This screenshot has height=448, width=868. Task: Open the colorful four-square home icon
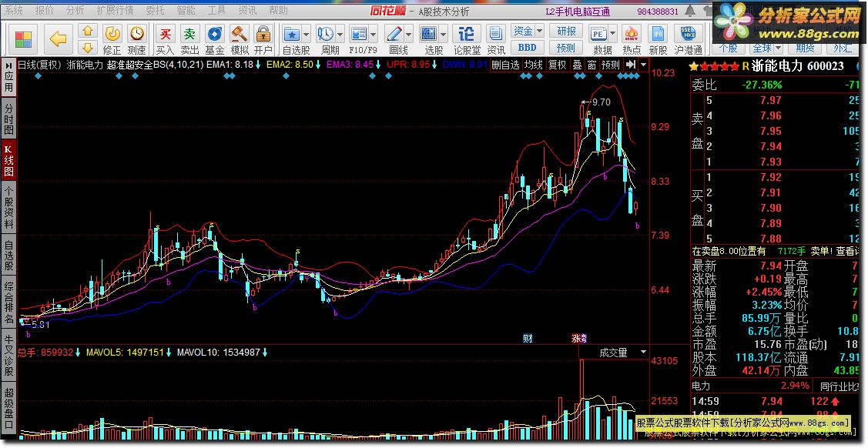pos(24,39)
